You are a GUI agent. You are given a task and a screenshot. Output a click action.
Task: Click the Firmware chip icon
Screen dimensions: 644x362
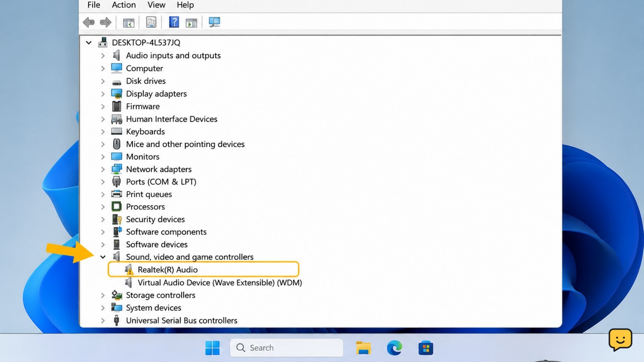click(116, 106)
